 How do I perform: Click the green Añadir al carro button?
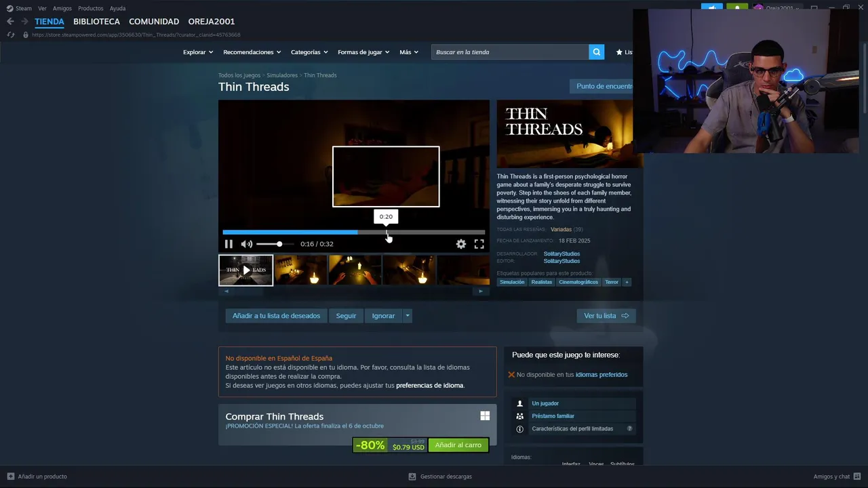point(458,445)
